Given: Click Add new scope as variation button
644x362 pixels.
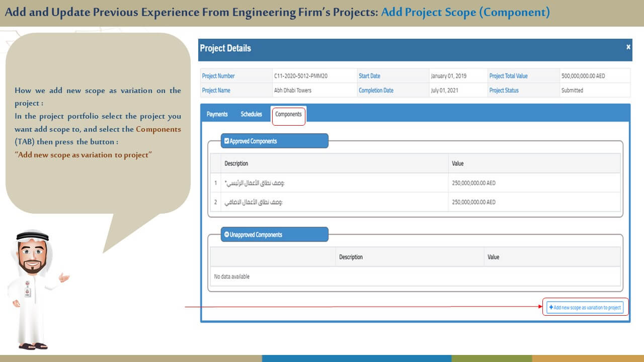Looking at the screenshot, I should [x=585, y=307].
